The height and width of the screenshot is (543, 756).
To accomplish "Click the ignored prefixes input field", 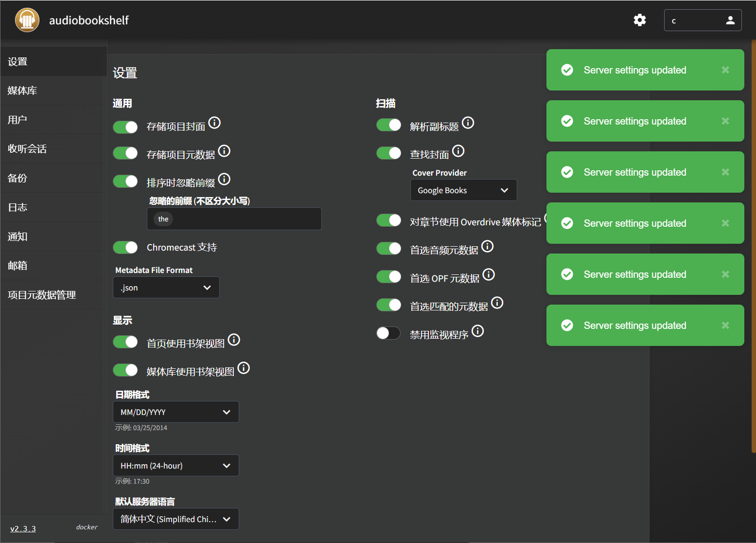I will click(234, 219).
